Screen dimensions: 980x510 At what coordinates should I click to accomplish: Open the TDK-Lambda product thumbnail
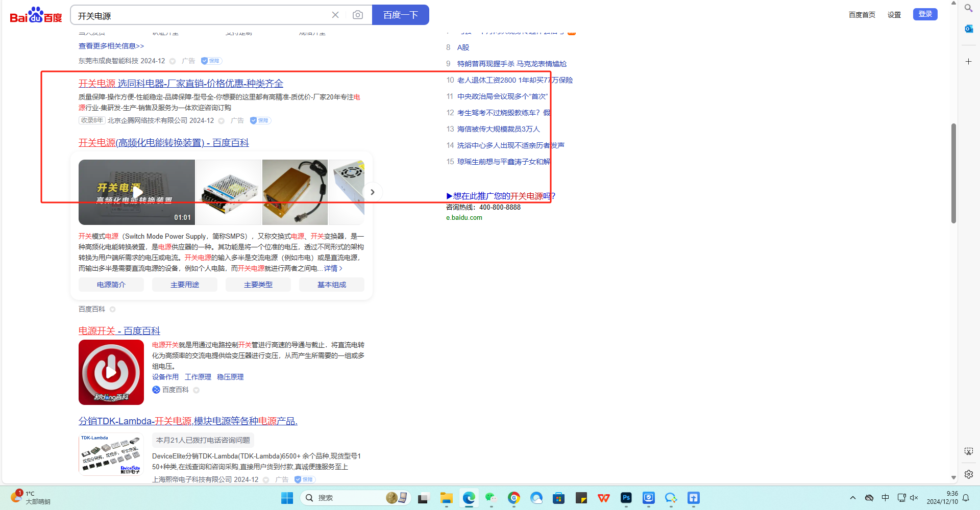[111, 454]
